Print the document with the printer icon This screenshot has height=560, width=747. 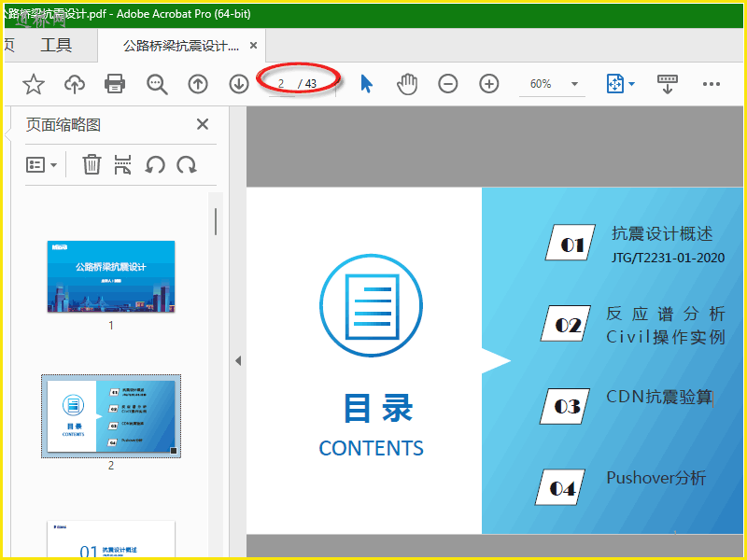coord(115,84)
